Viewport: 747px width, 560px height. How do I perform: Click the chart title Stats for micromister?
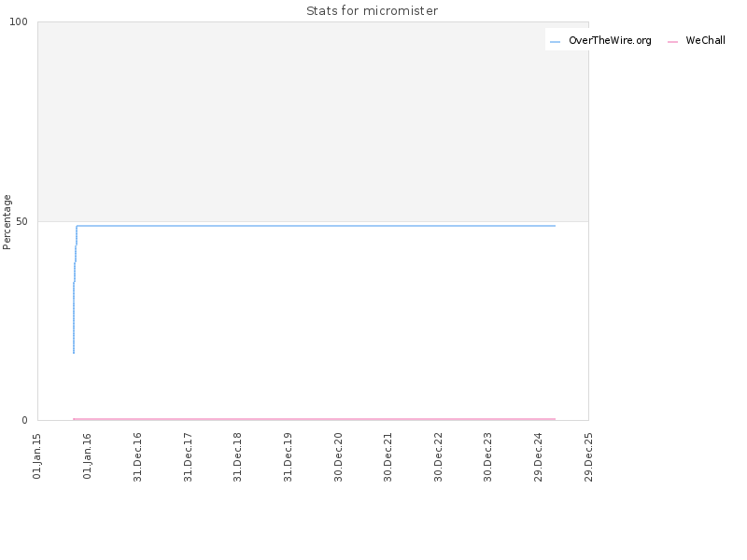click(x=372, y=10)
